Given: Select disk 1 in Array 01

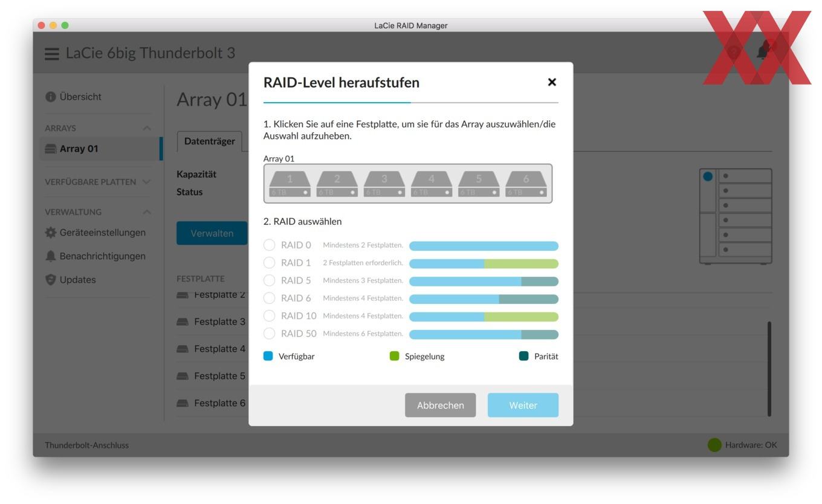Looking at the screenshot, I should coord(290,183).
